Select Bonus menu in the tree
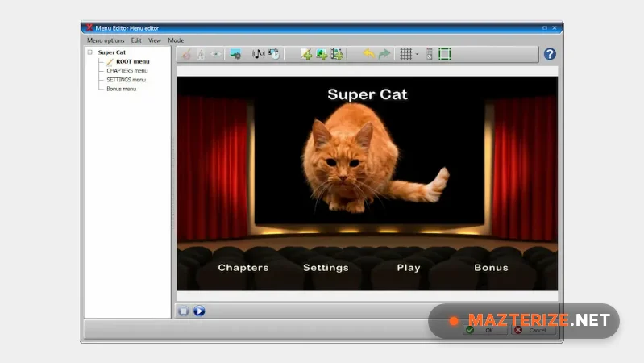Screen dimensions: 644x363 point(121,89)
